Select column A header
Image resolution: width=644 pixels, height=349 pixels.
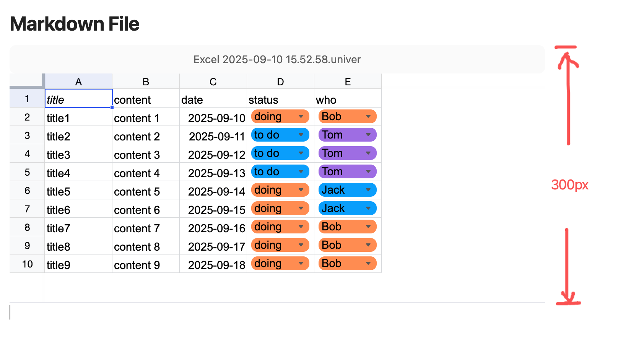click(78, 82)
